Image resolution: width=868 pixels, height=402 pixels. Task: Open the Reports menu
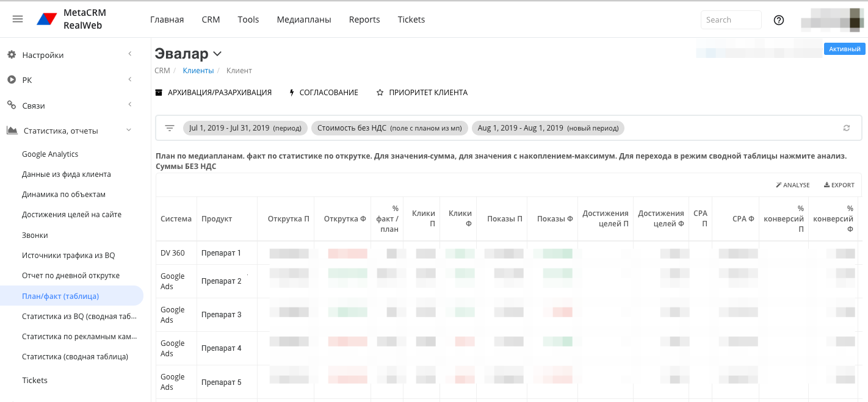tap(364, 20)
